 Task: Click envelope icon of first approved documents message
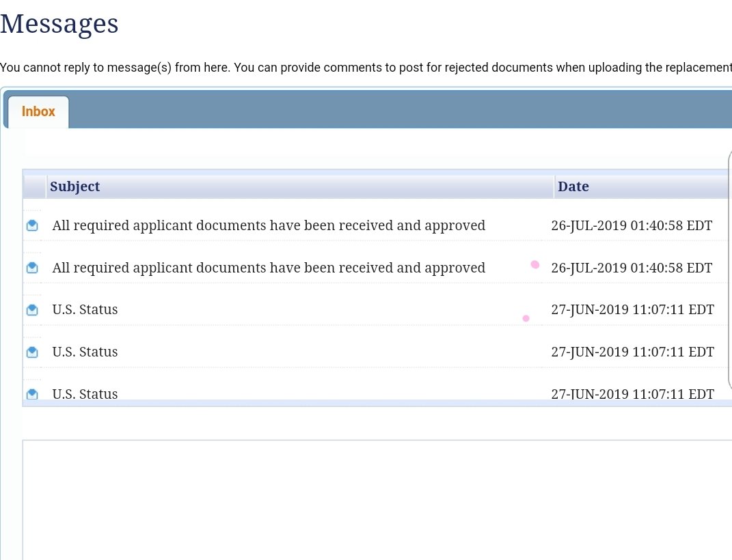(x=32, y=225)
